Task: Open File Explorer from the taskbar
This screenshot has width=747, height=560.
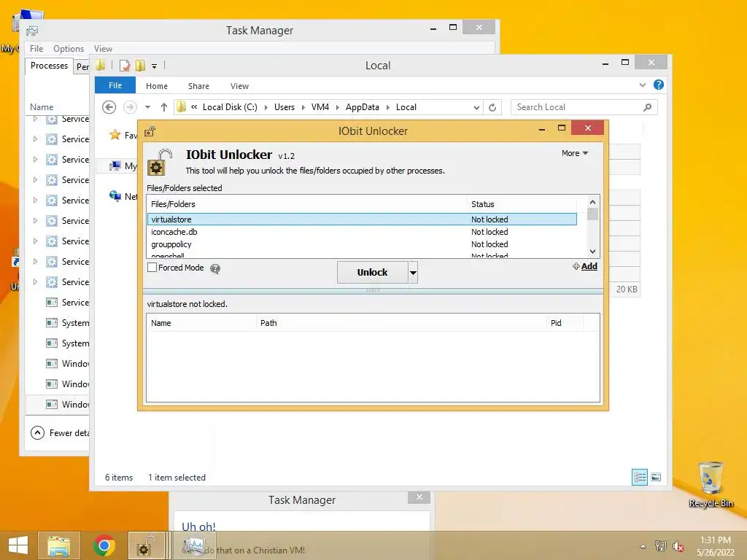Action: coord(58,545)
